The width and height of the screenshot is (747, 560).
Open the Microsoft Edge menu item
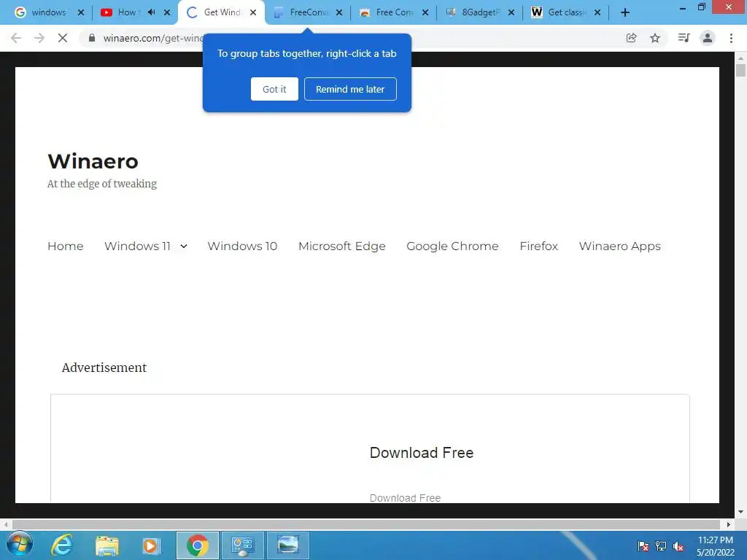pos(341,246)
